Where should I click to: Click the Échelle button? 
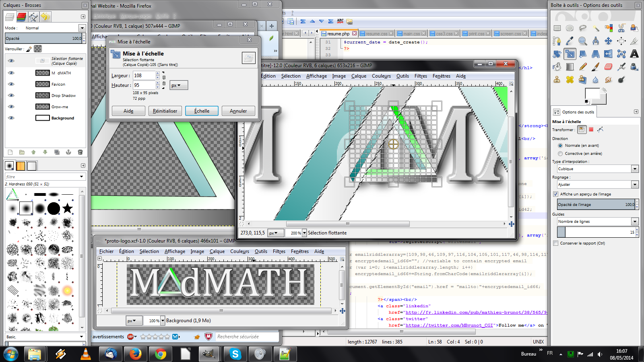pos(202,111)
